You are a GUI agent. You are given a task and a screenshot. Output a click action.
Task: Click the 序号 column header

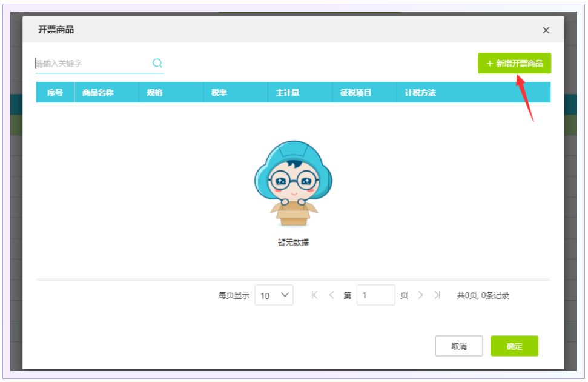(55, 93)
